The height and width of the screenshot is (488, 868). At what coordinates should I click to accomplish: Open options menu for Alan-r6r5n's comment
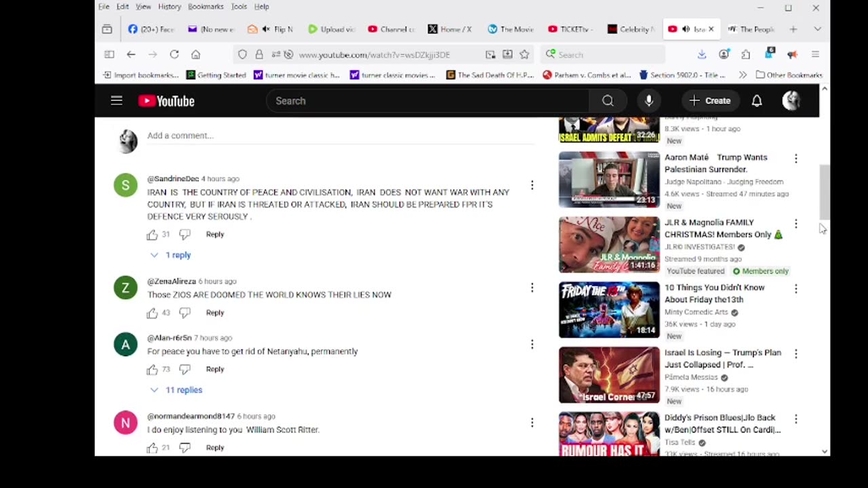coord(532,344)
